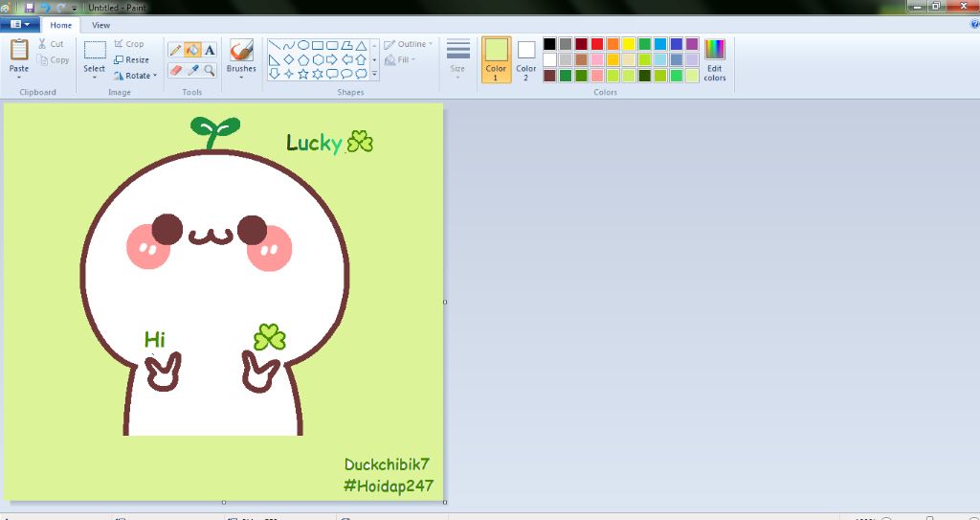The width and height of the screenshot is (980, 520).
Task: Open the Outline dropdown
Action: pyautogui.click(x=408, y=44)
